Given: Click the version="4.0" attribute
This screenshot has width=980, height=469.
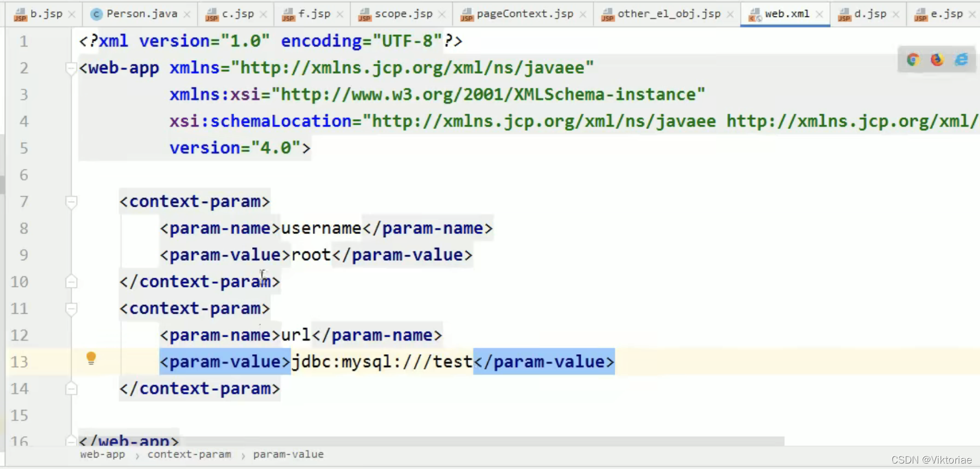Looking at the screenshot, I should coord(235,148).
